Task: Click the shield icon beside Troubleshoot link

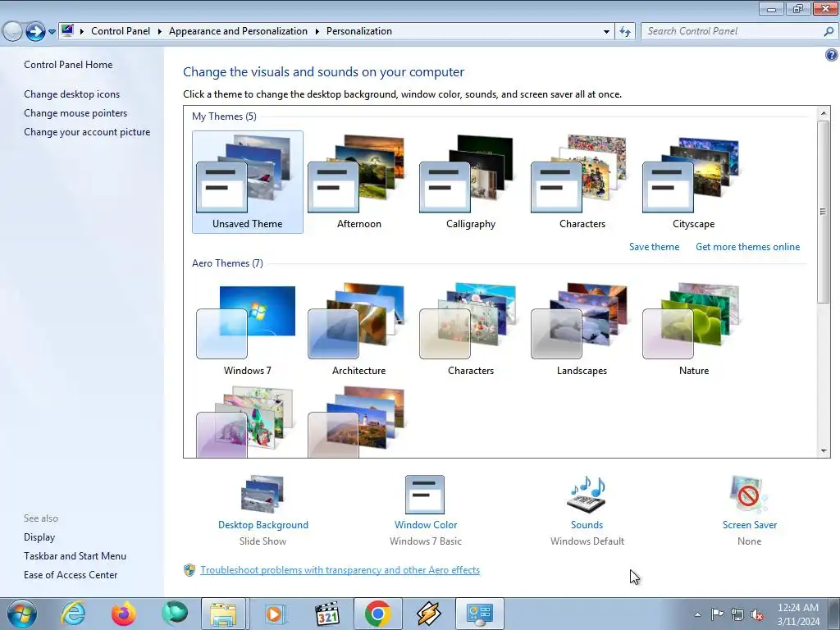Action: tap(189, 570)
